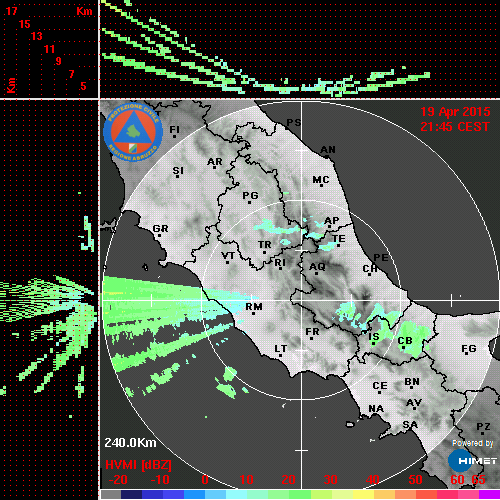
Task: Click the AN city marker
Action: (x=327, y=157)
